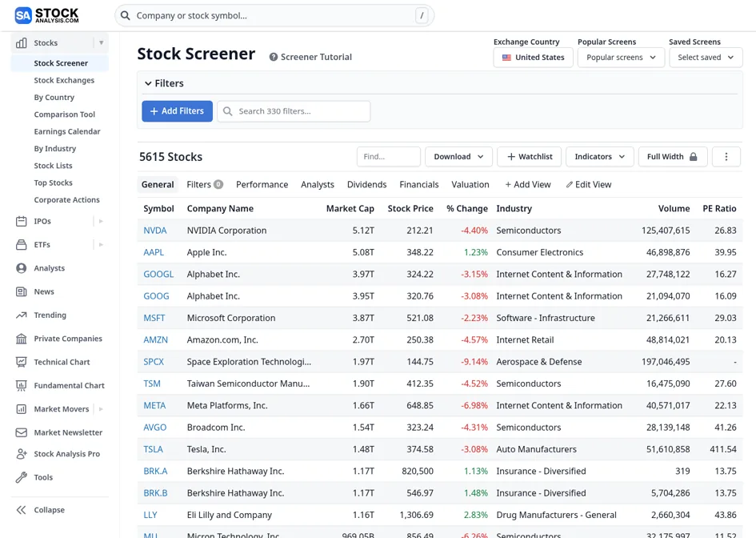Open the Corporate Actions sidebar link
The image size is (756, 538).
pyautogui.click(x=66, y=200)
